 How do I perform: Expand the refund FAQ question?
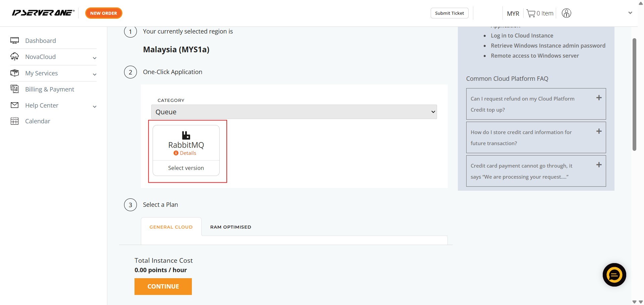coord(599,98)
